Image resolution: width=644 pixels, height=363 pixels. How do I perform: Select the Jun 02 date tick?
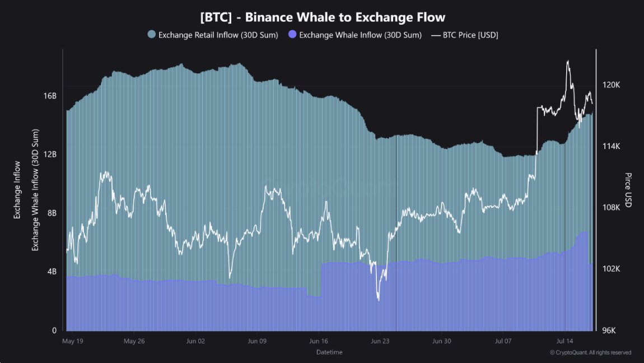pos(195,341)
